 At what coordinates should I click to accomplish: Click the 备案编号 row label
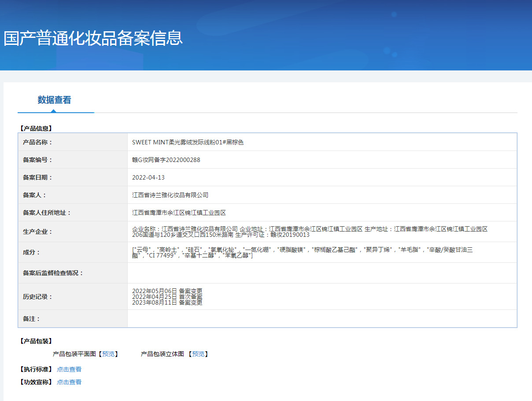37,160
